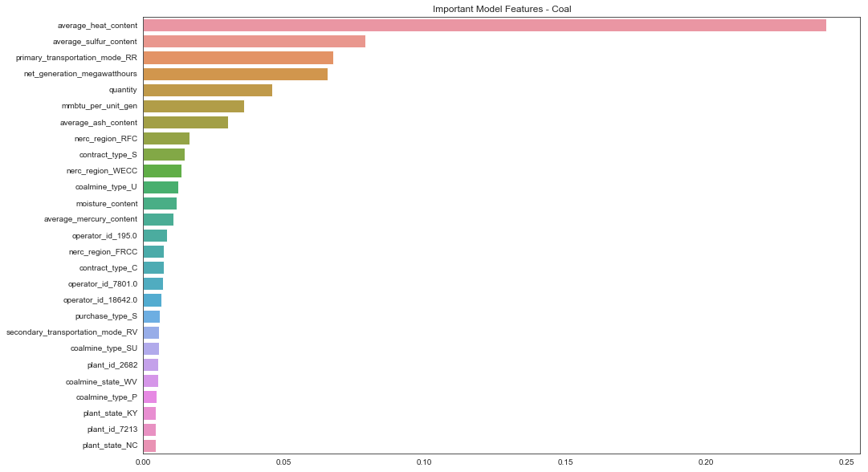Click the operator_id_18642.0 blue bar
Screen dimensions: 868x472
pos(153,300)
